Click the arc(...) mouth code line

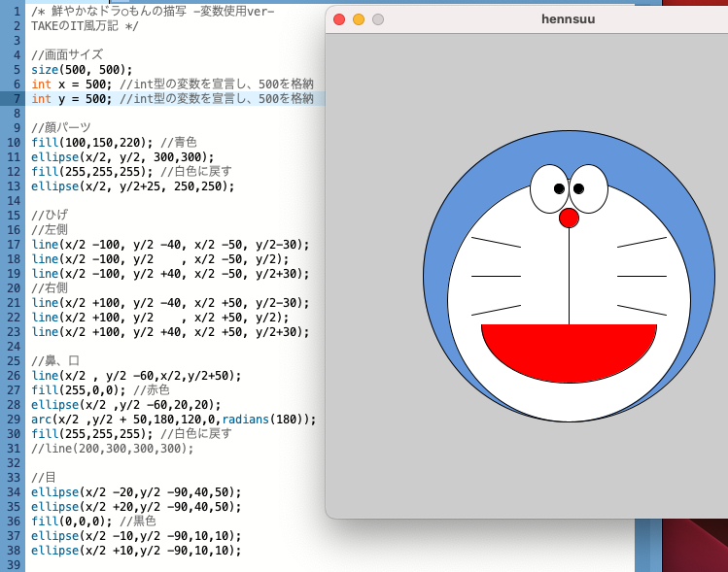pyautogui.click(x=174, y=420)
